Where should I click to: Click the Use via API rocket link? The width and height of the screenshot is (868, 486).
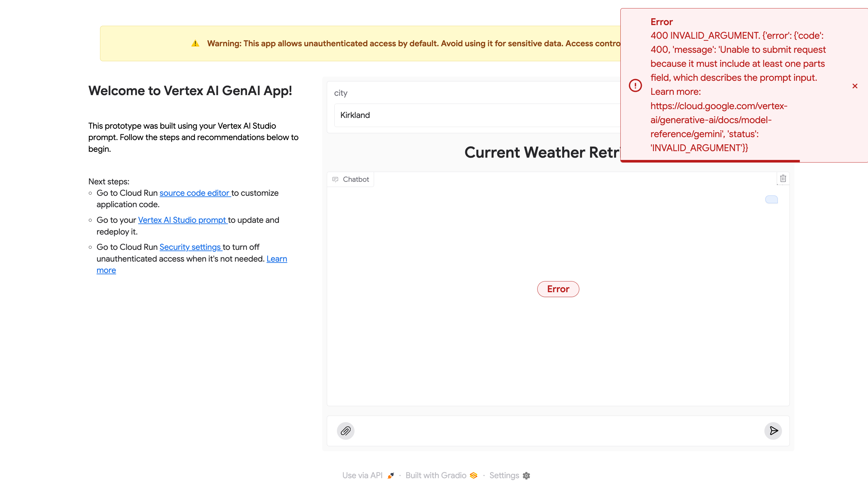pos(368,475)
